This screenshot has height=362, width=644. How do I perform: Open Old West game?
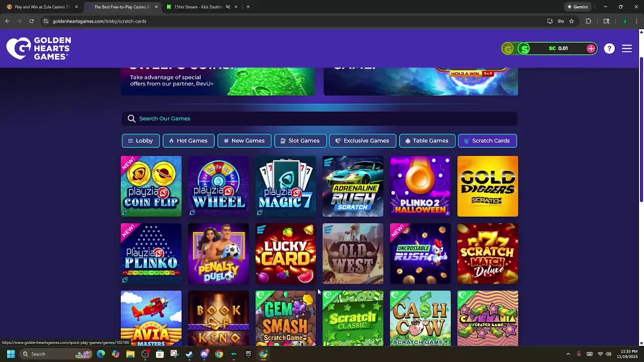353,253
